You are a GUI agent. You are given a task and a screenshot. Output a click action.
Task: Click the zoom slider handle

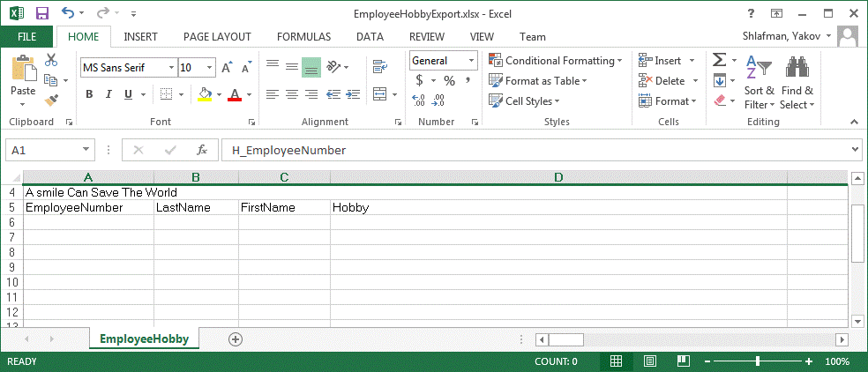[758, 361]
